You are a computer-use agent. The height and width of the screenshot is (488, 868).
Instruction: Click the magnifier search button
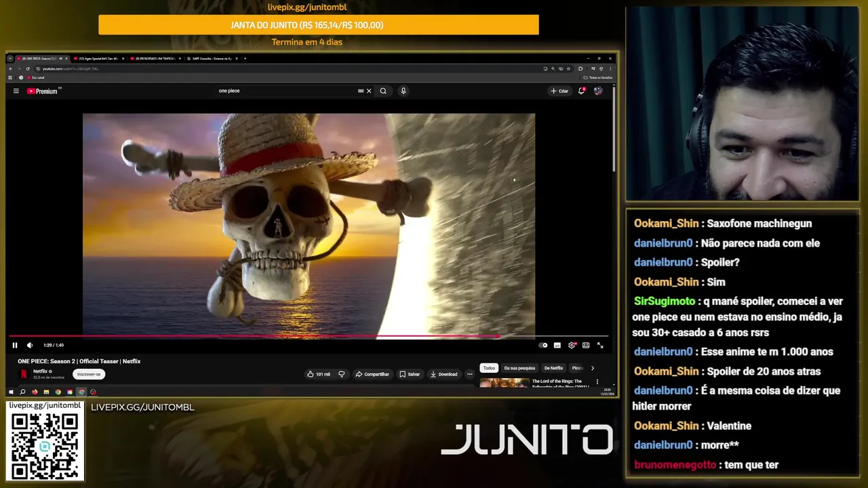pos(383,91)
